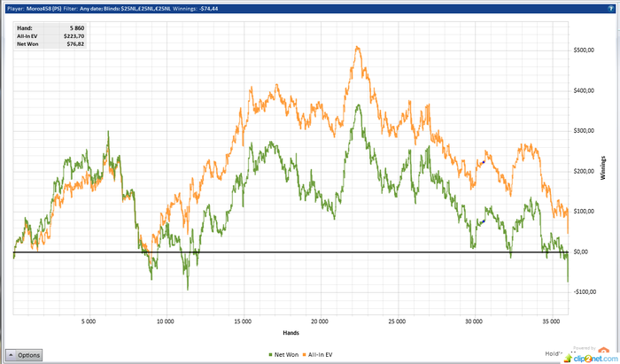
Task: Click the '25 000' x-axis label
Action: point(397,321)
